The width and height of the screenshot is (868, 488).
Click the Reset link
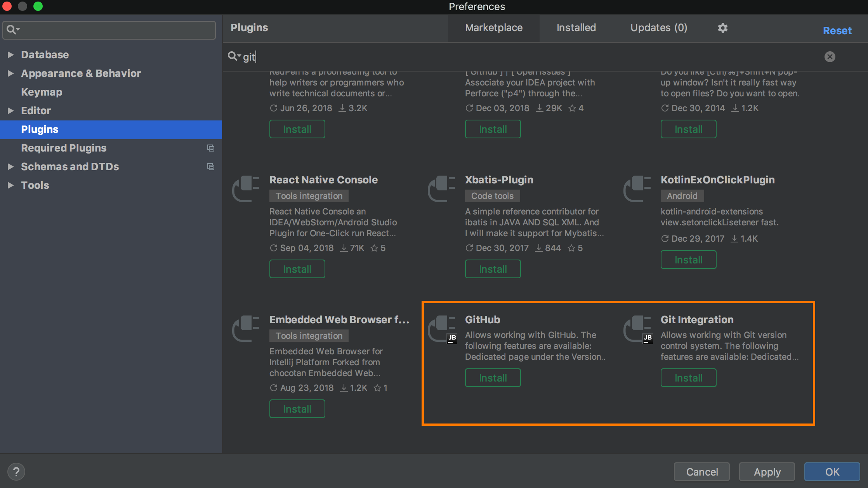click(x=837, y=31)
